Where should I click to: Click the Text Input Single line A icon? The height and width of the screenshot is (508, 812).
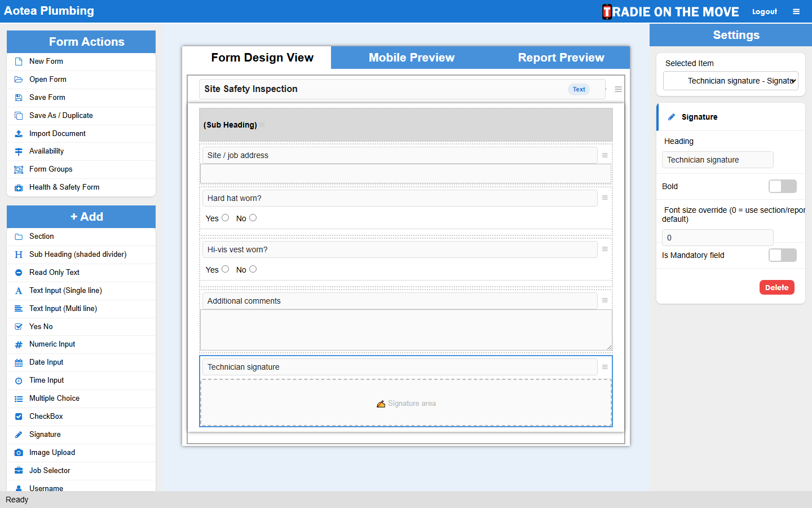click(x=19, y=291)
